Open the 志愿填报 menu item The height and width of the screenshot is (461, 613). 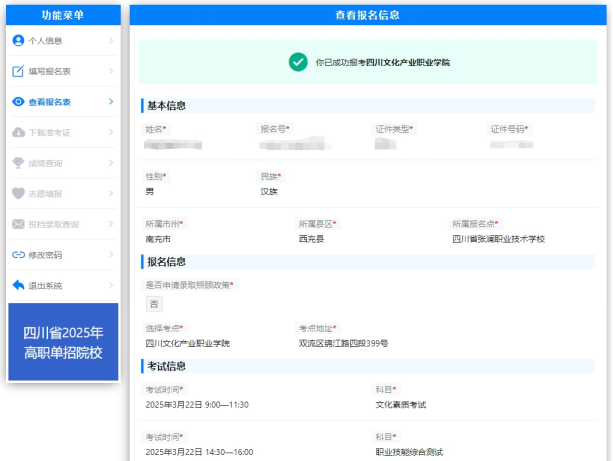click(63, 193)
